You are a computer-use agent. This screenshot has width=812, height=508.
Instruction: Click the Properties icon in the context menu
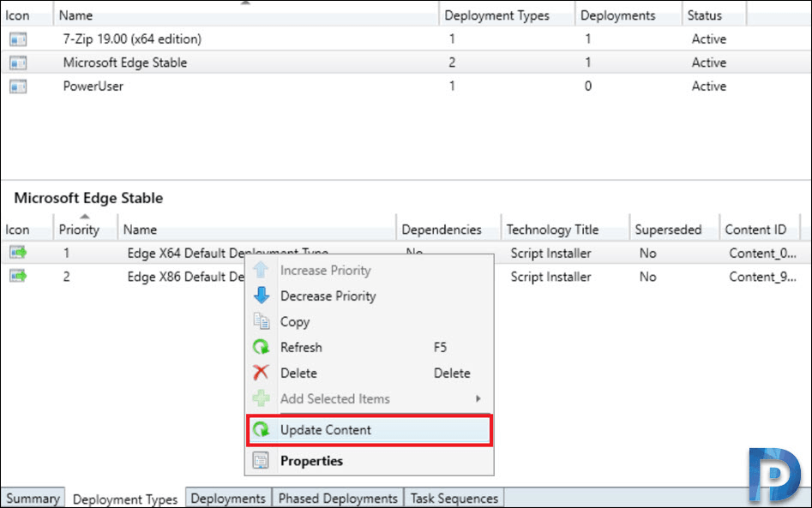point(260,461)
